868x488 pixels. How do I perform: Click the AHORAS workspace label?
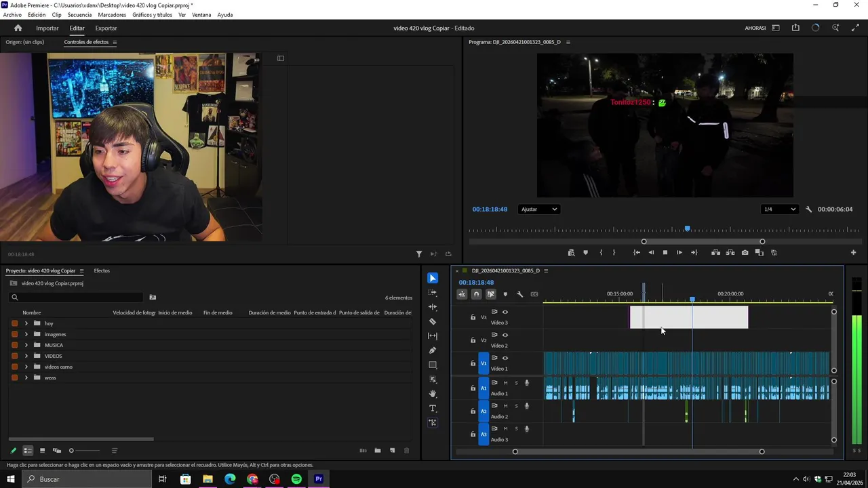pos(755,28)
